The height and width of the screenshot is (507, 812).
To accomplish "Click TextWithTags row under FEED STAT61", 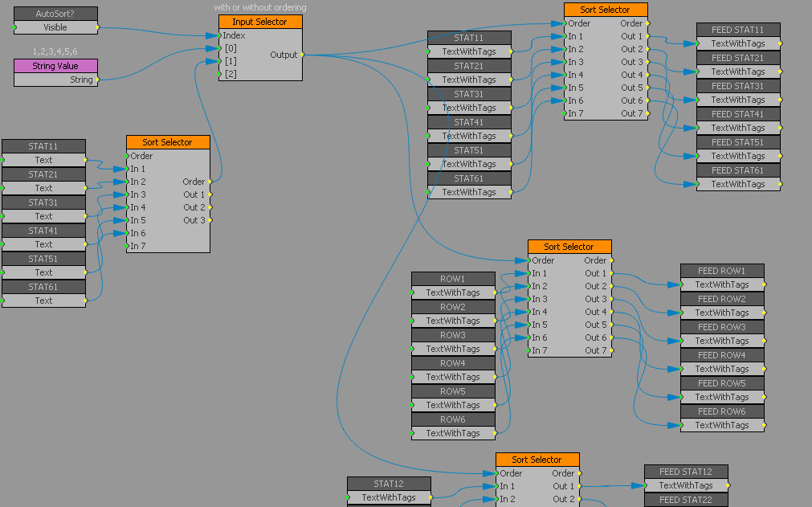I will [738, 184].
